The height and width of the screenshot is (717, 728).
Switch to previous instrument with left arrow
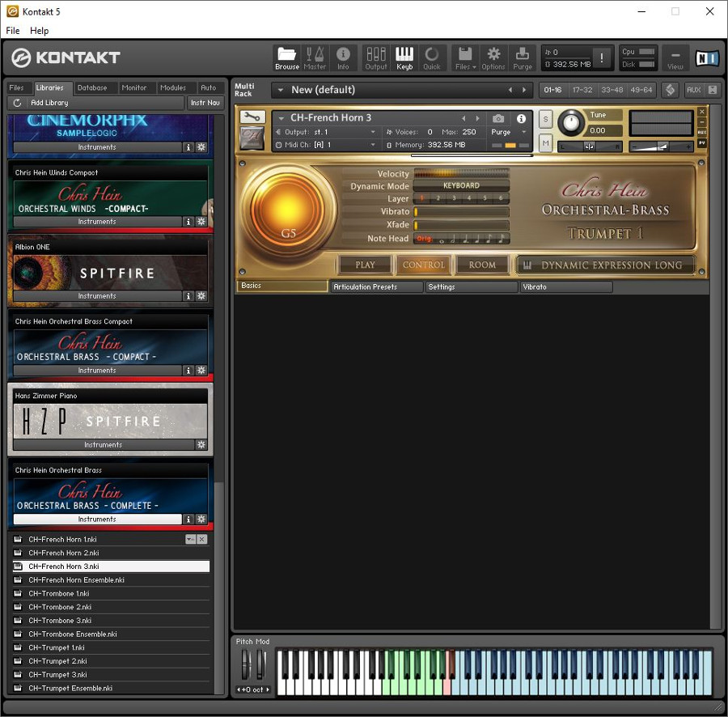point(463,118)
